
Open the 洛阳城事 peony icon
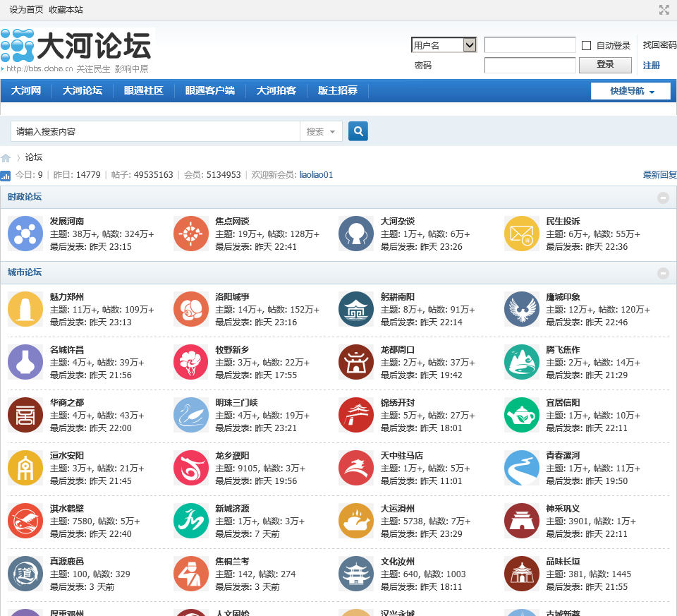click(x=191, y=309)
